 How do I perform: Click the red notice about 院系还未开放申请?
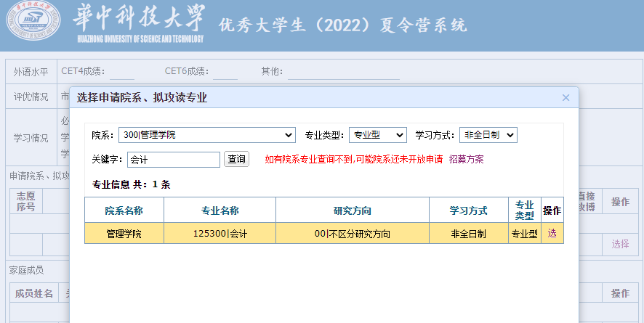354,159
